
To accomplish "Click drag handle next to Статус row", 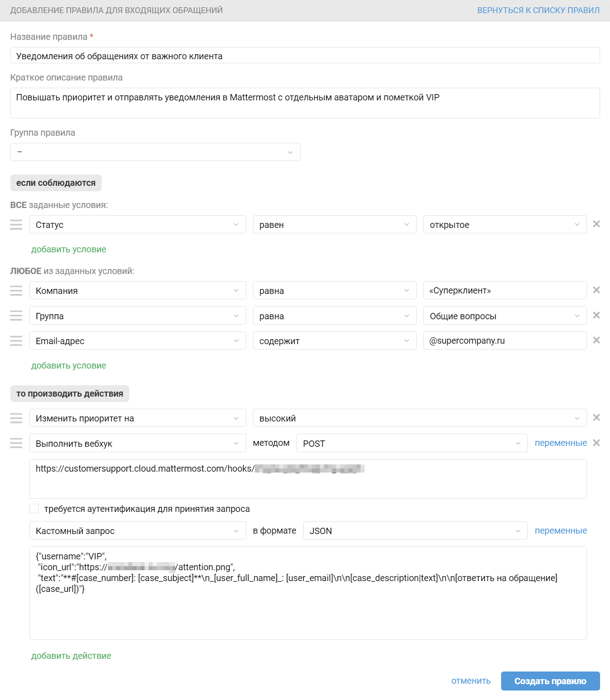I will pyautogui.click(x=16, y=225).
